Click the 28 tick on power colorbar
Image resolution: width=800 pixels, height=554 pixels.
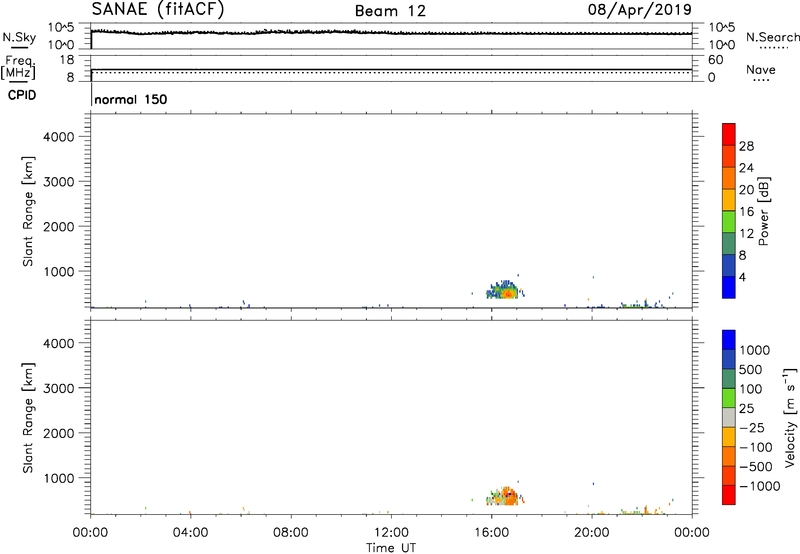point(746,146)
